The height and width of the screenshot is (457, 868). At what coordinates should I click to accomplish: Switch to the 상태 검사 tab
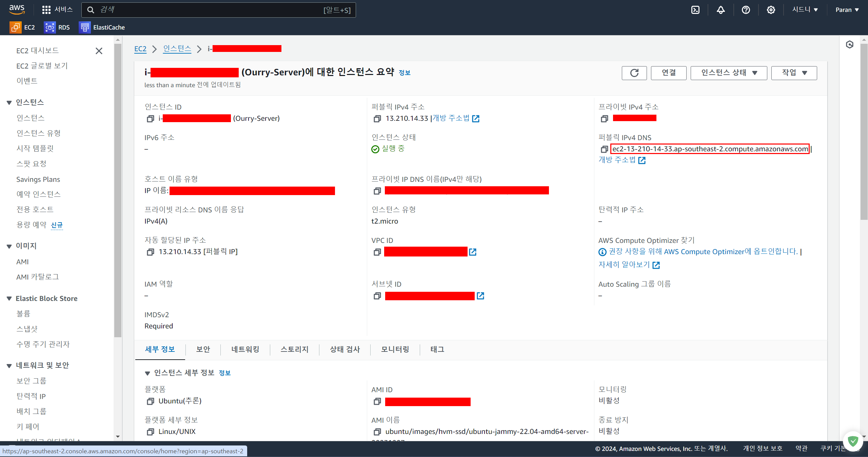coord(345,349)
